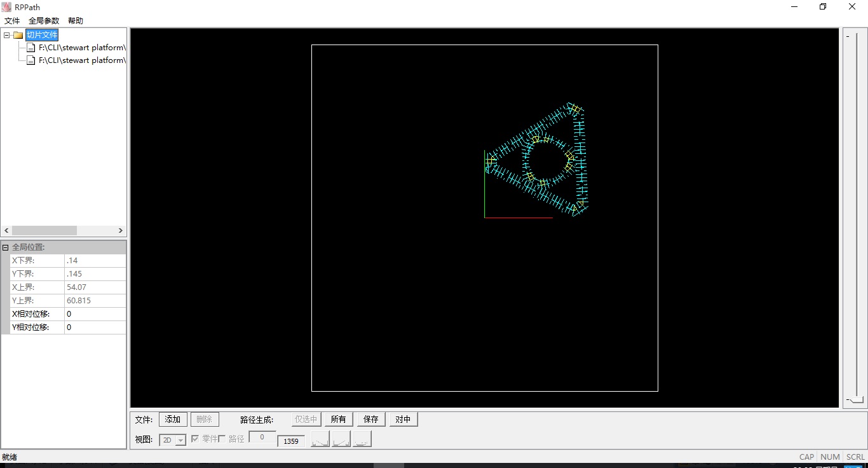
Task: Select the 切片文件 folder icon
Action: (18, 35)
